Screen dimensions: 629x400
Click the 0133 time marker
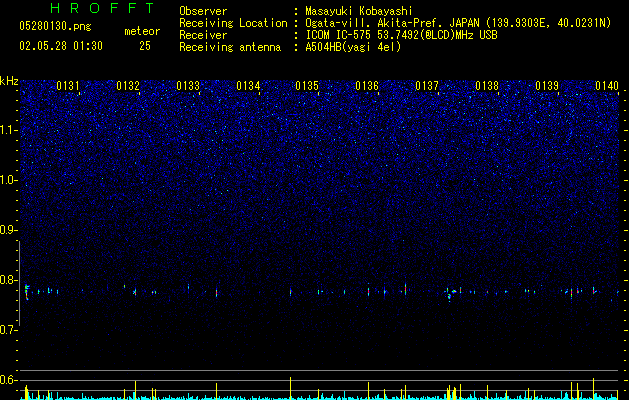[x=188, y=86]
